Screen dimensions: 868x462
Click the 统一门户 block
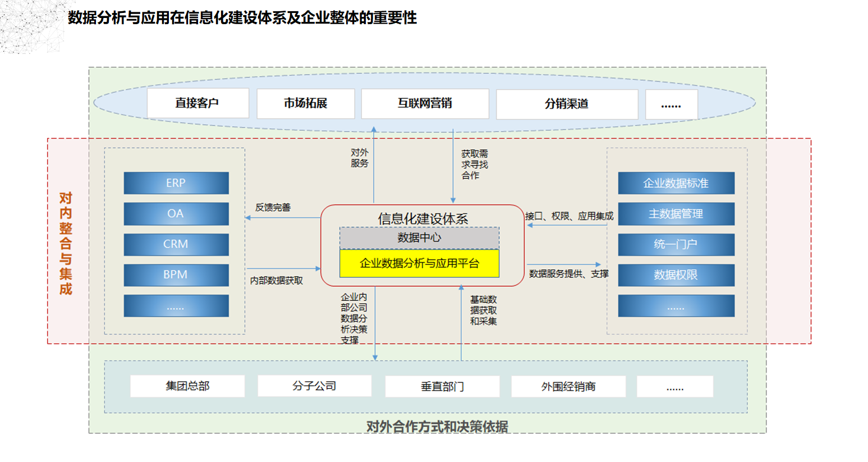coord(676,244)
